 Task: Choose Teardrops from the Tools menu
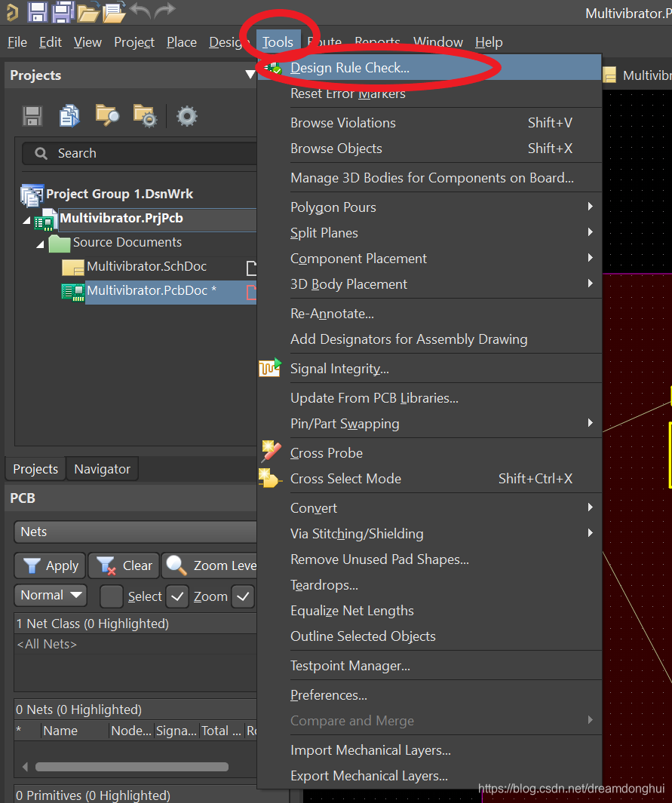[429, 584]
